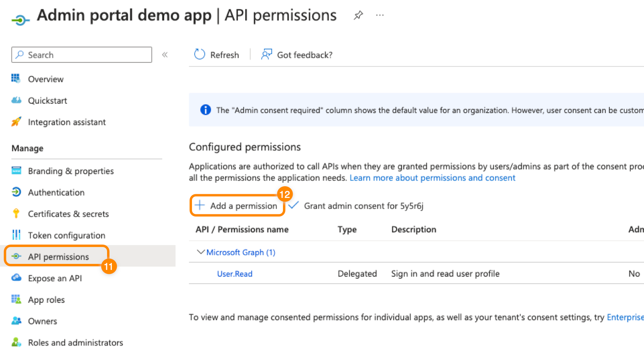The height and width of the screenshot is (354, 644).
Task: Click the pin icon beside the page title
Action: [358, 15]
